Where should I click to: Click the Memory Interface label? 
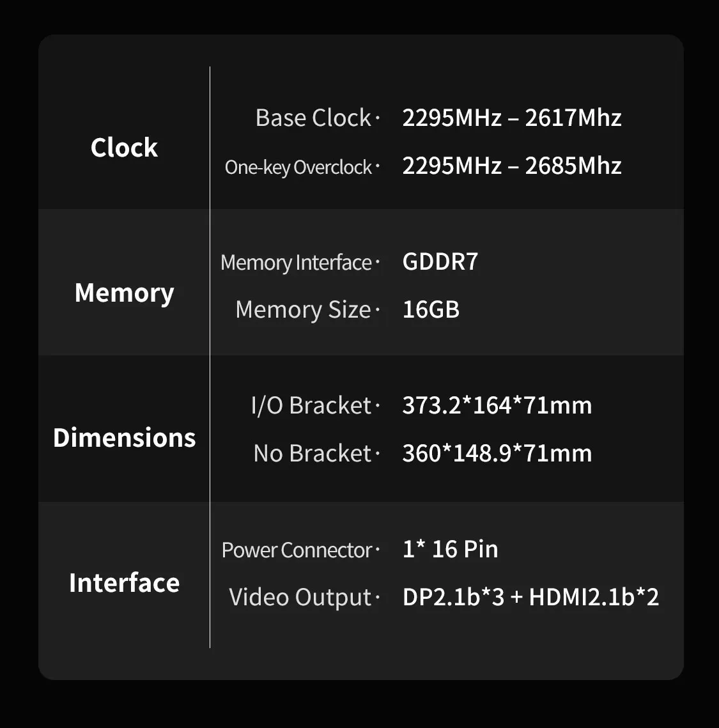[x=296, y=263]
